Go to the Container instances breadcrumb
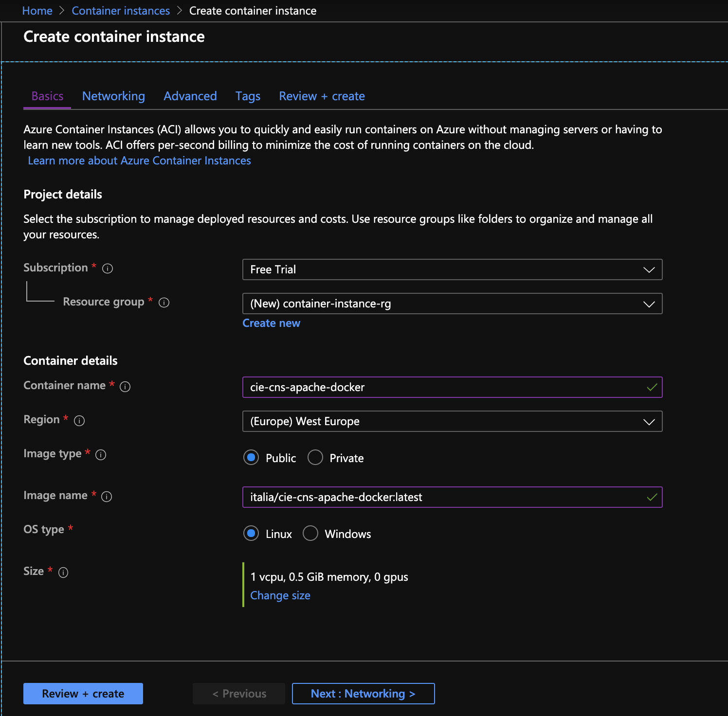 (x=121, y=11)
